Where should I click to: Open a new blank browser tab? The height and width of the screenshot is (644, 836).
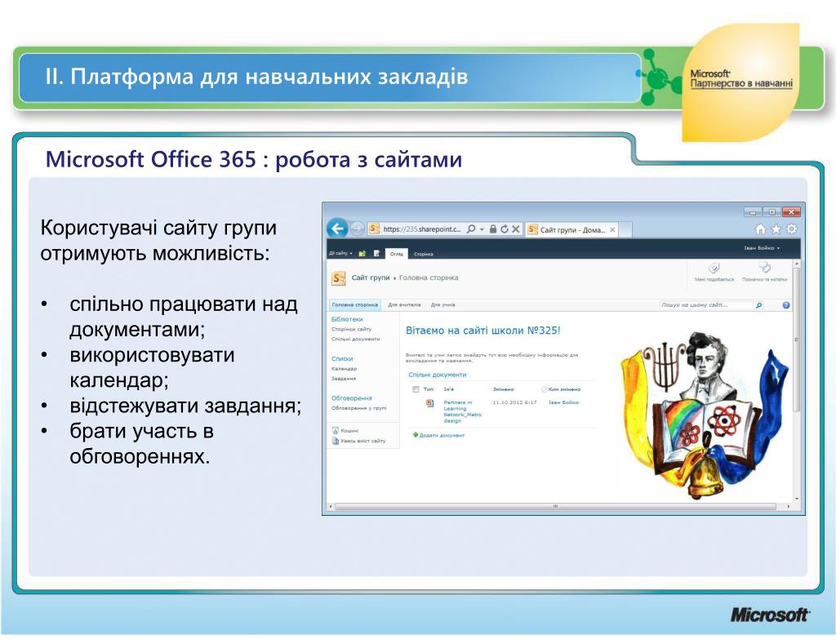(x=625, y=230)
